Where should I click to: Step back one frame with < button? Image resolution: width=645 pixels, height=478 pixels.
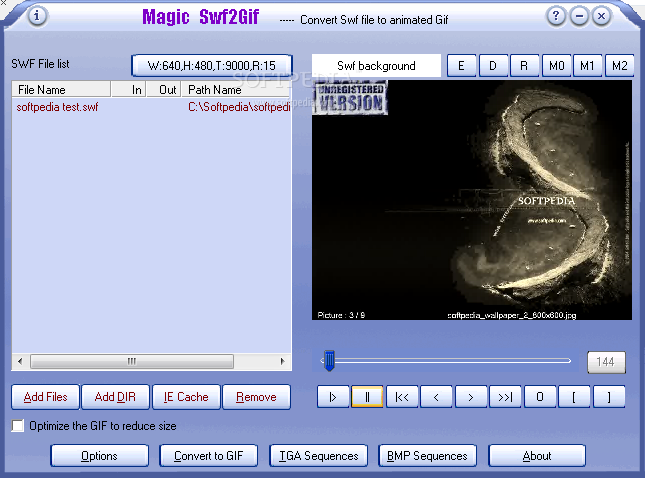[436, 397]
